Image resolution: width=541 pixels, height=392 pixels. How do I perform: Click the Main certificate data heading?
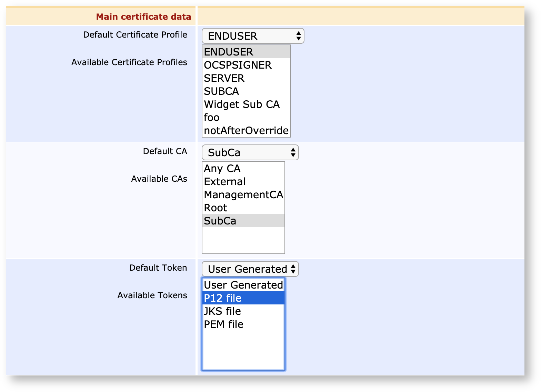tap(143, 17)
